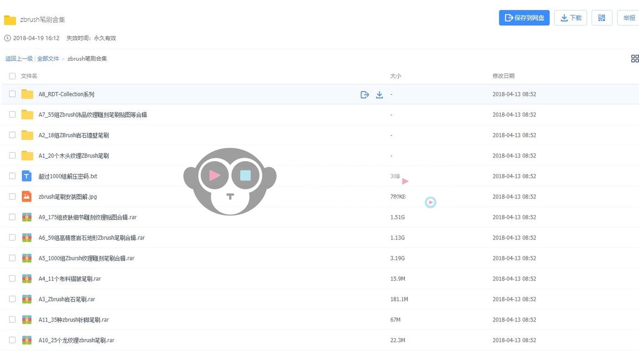
Task: Click the folder icon of the A1_20个木头纹理 row
Action: (27, 155)
